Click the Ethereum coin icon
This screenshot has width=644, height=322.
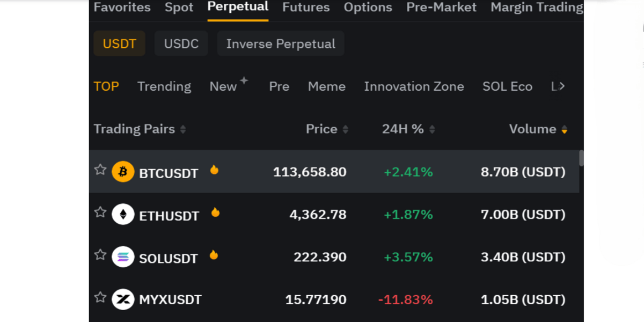123,215
